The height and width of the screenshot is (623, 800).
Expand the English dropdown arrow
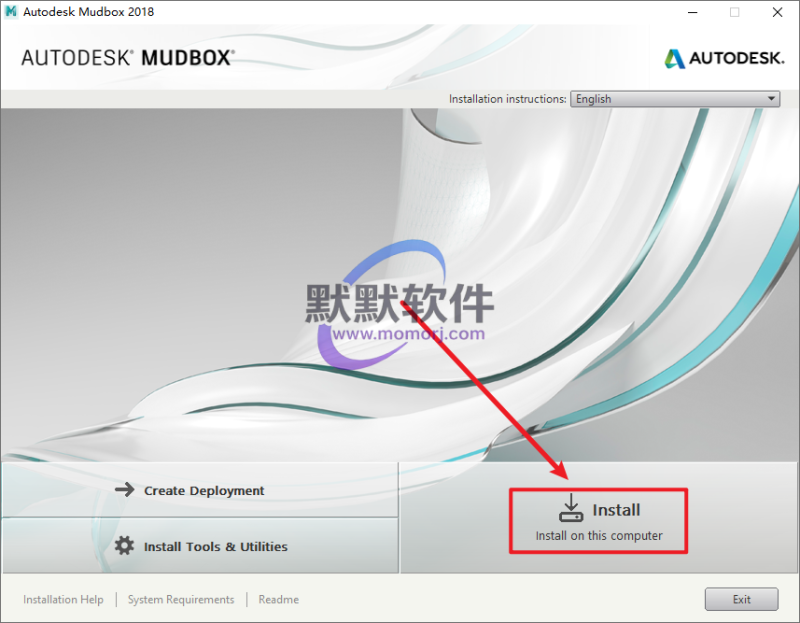(x=771, y=99)
